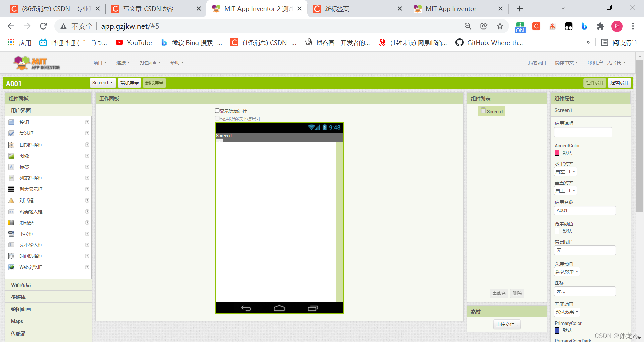Open the 开屏动画 effect dropdown
This screenshot has height=342, width=644.
click(x=567, y=312)
